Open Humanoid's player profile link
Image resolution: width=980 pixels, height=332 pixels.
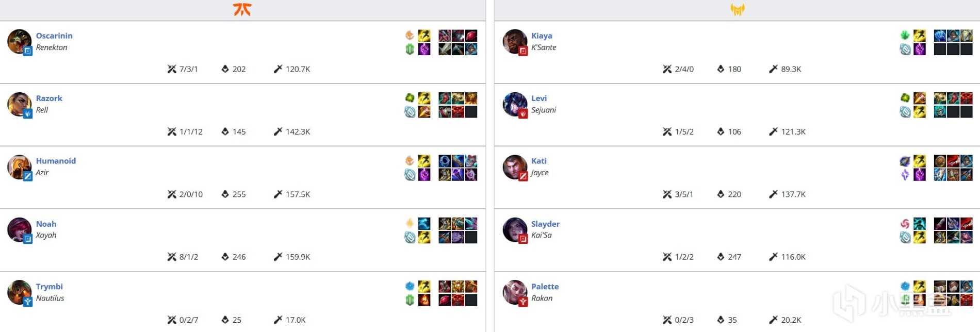[x=56, y=161]
